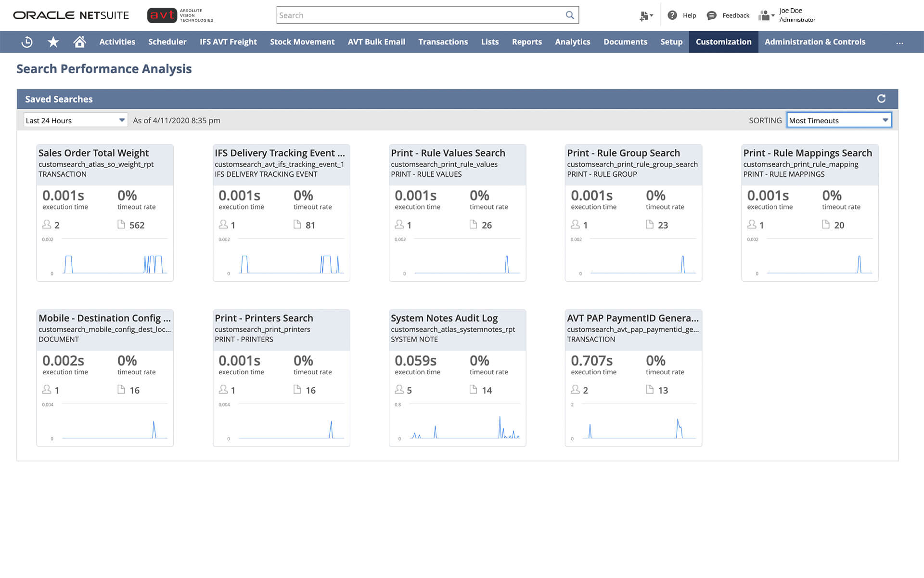Open the Feedback speech bubble icon
924x578 pixels.
click(x=711, y=15)
